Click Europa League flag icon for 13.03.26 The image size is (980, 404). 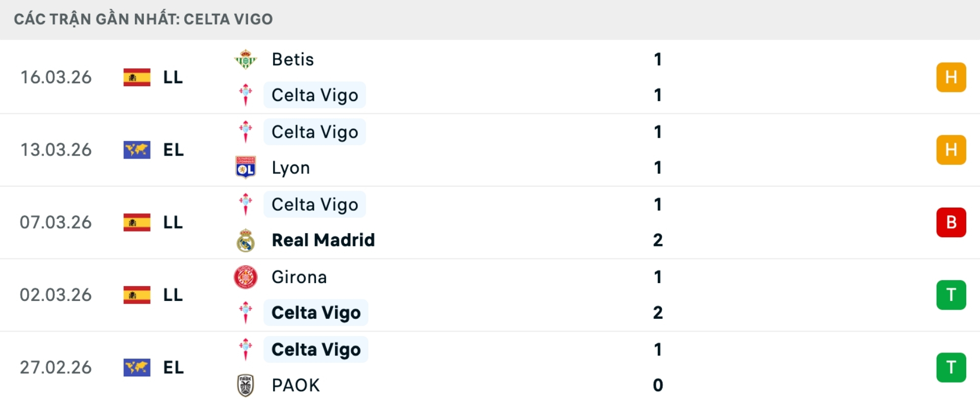click(137, 150)
